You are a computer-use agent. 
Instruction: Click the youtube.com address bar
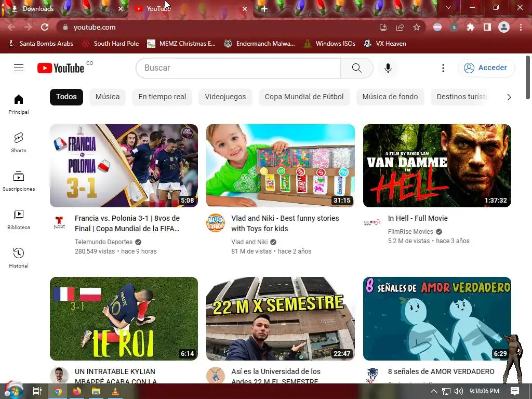tap(217, 27)
